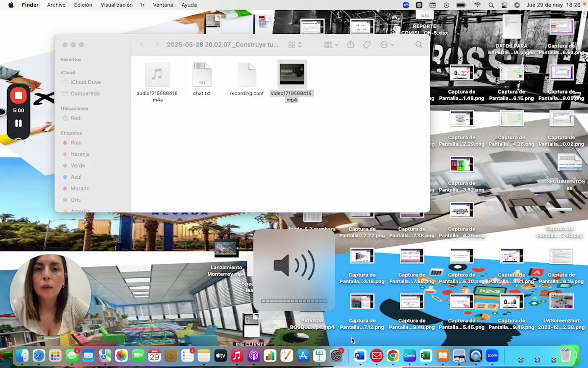Pause the screen recording
Screen dimensions: 588x368
(x=18, y=123)
